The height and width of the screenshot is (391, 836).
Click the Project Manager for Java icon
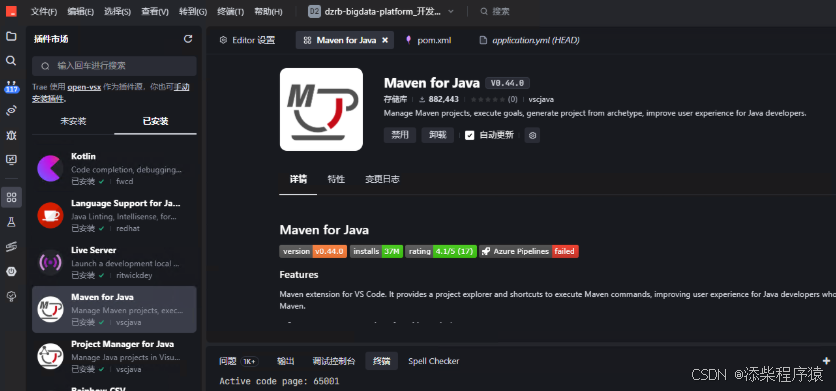coord(50,356)
